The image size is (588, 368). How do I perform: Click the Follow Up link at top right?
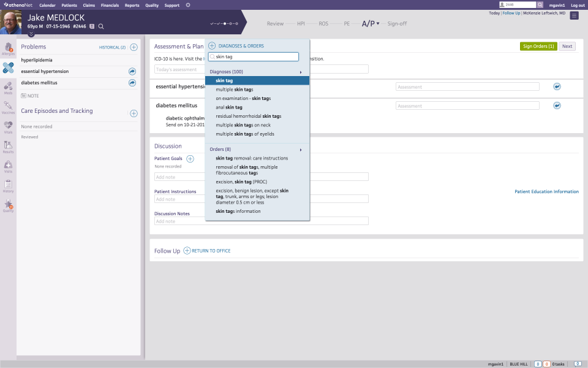coord(511,13)
